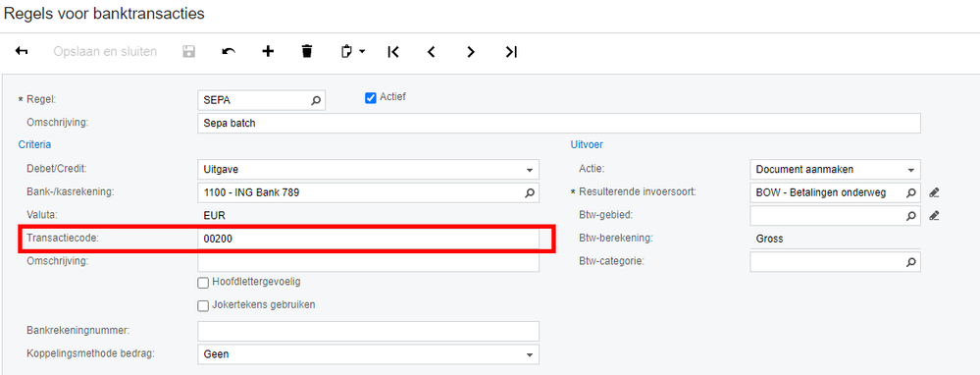
Task: Click Opslaan en sluiten button
Action: (105, 51)
